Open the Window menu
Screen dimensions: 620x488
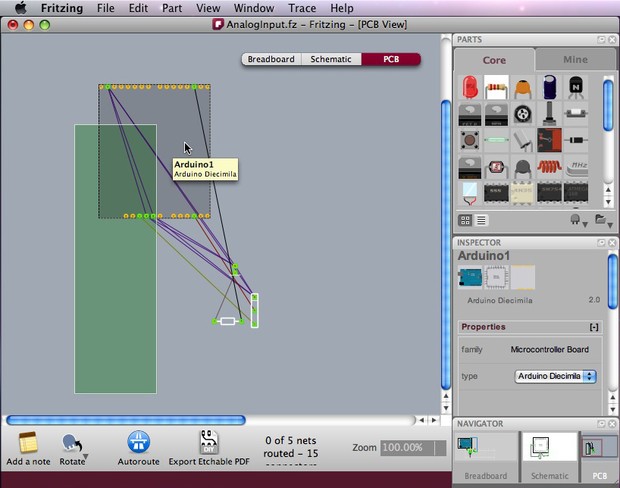click(x=254, y=8)
